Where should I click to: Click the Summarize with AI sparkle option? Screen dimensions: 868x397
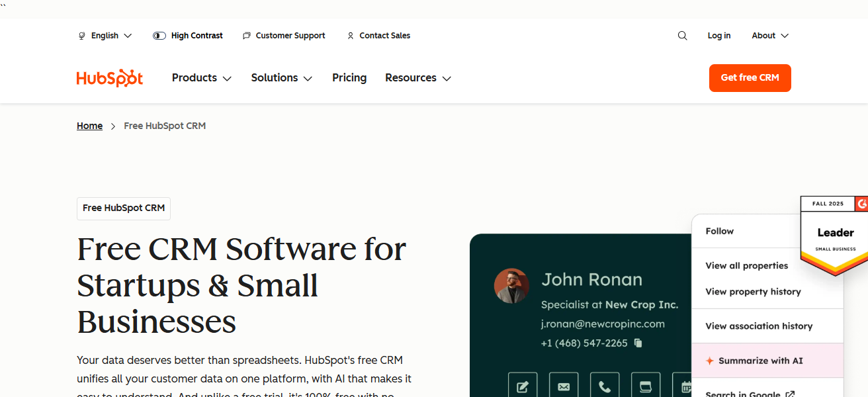click(x=754, y=361)
